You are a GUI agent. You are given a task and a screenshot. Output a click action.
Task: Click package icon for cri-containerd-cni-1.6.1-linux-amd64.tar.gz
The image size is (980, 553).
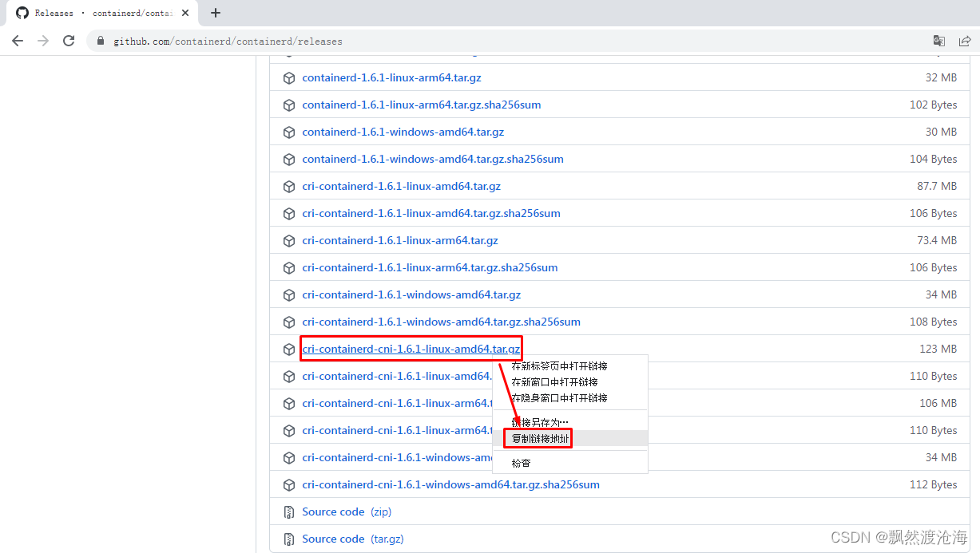289,350
